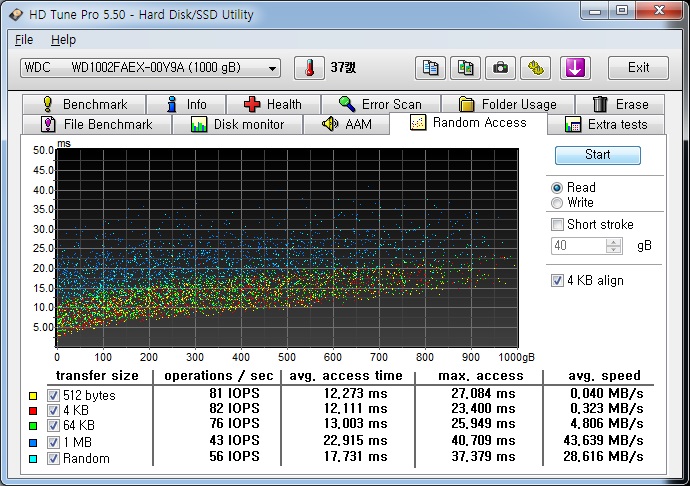Toggle the 64 KB transfer size checkbox
This screenshot has height=486, width=690.
pos(53,425)
